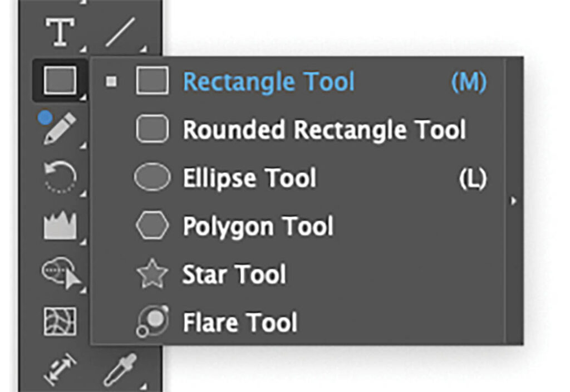570x392 pixels.
Task: Select the Eyedropper tool
Action: click(x=120, y=370)
